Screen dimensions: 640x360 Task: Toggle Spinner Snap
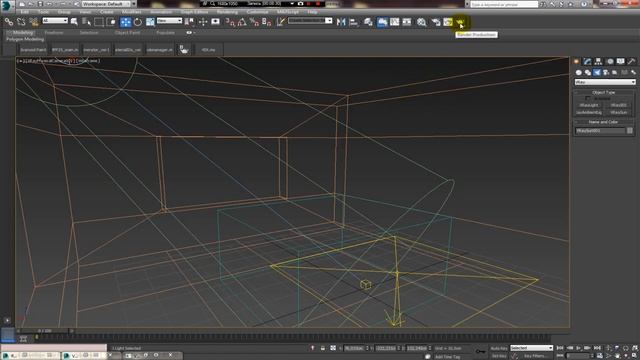267,22
